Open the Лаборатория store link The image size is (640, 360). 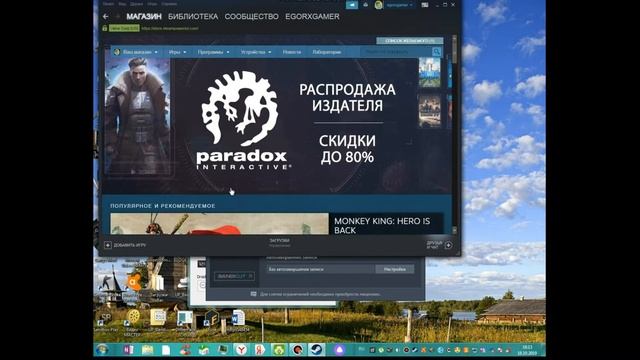click(327, 52)
